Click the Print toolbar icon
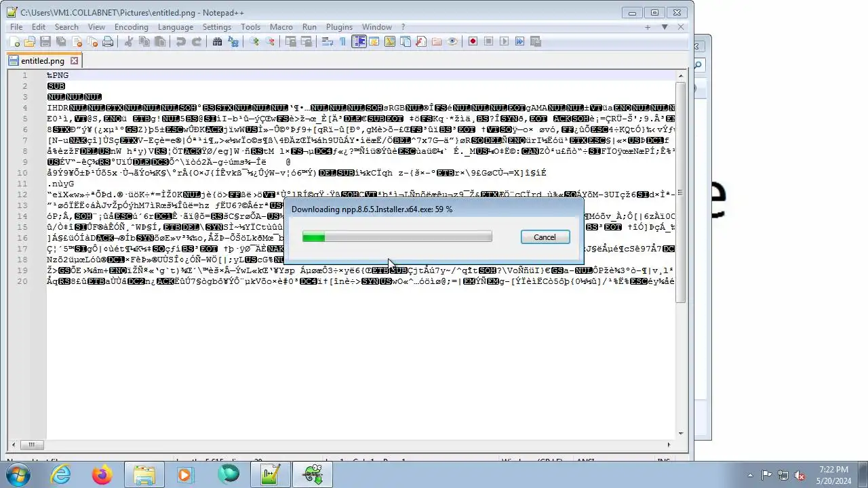Viewport: 868px width, 488px height. [108, 41]
